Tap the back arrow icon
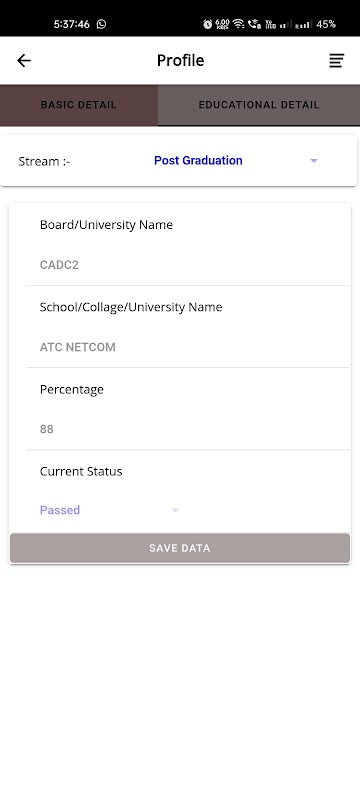 pyautogui.click(x=23, y=61)
